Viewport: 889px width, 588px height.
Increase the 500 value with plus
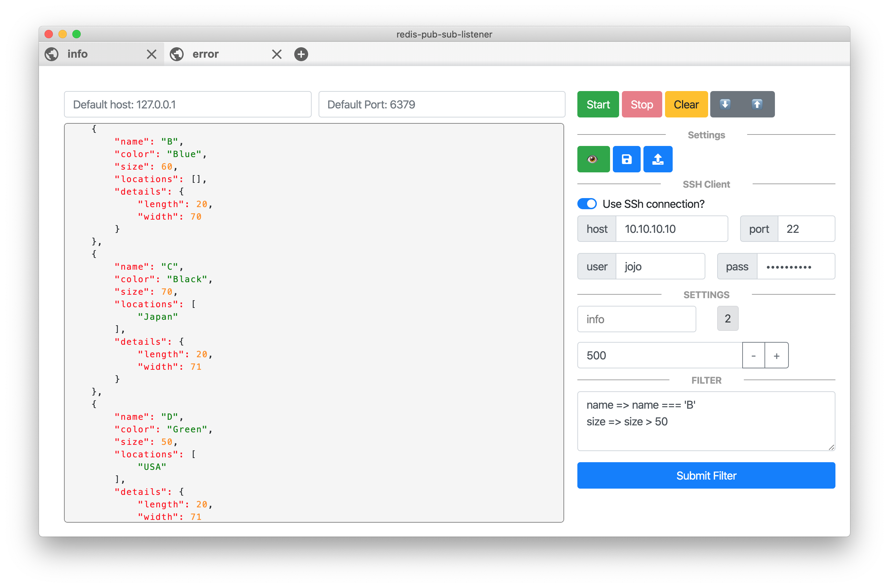776,355
